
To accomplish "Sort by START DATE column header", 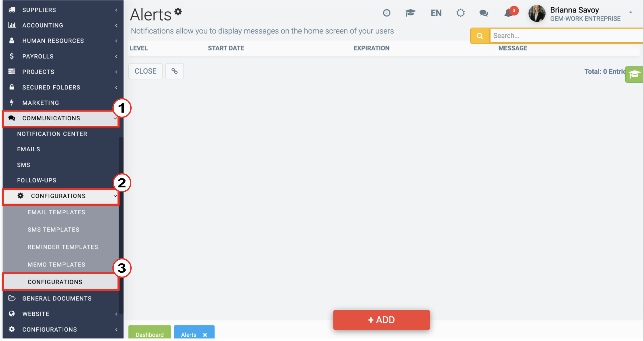I will pyautogui.click(x=226, y=48).
